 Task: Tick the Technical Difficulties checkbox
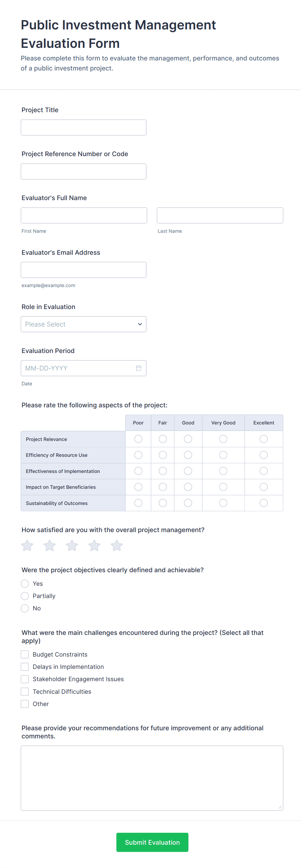[x=25, y=691]
